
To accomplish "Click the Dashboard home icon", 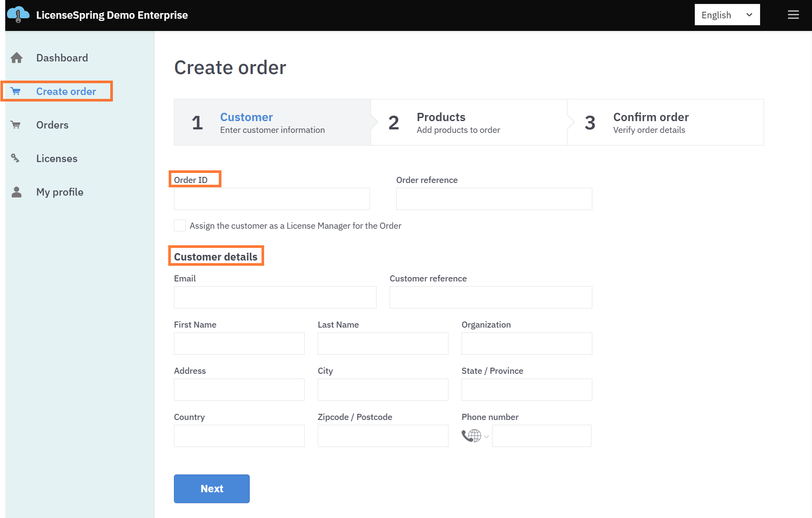I will (17, 58).
